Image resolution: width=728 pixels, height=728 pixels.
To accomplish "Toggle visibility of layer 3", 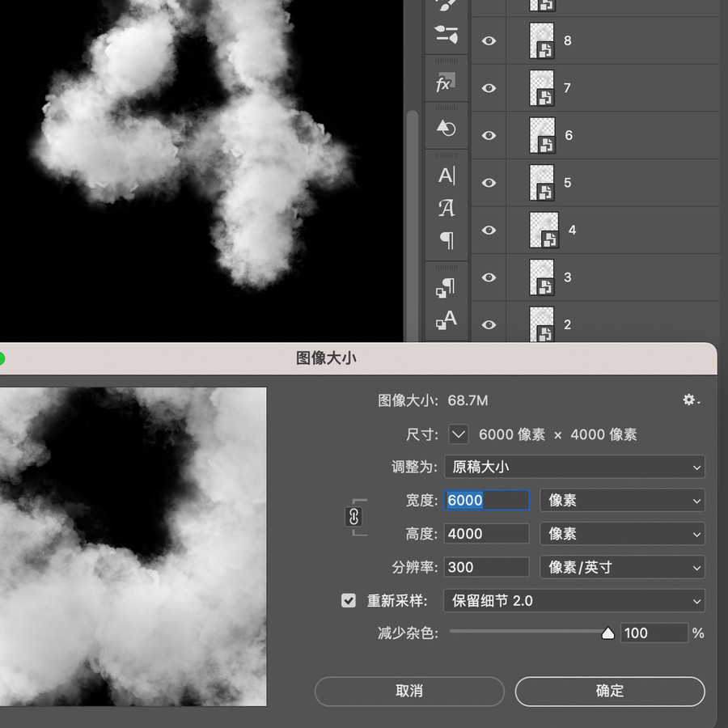I will tap(489, 277).
